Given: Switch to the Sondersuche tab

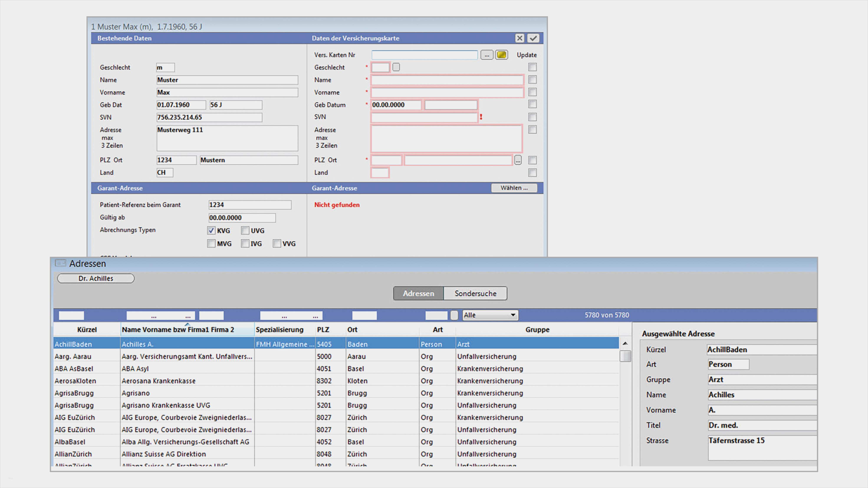Looking at the screenshot, I should click(x=475, y=293).
